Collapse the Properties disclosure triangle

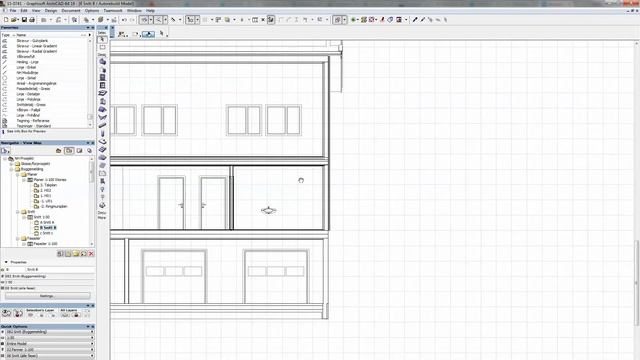[x=6, y=262]
